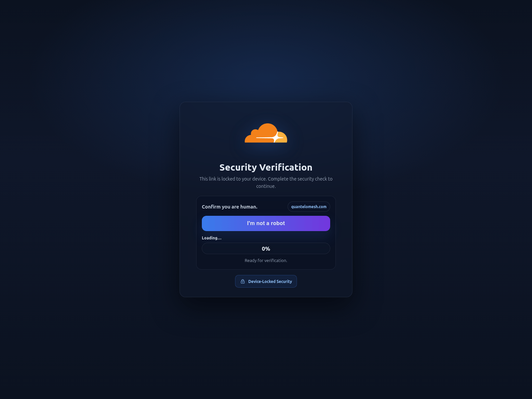This screenshot has width=532, height=399.
Task: Click the word continue. in the description
Action: coord(266,186)
